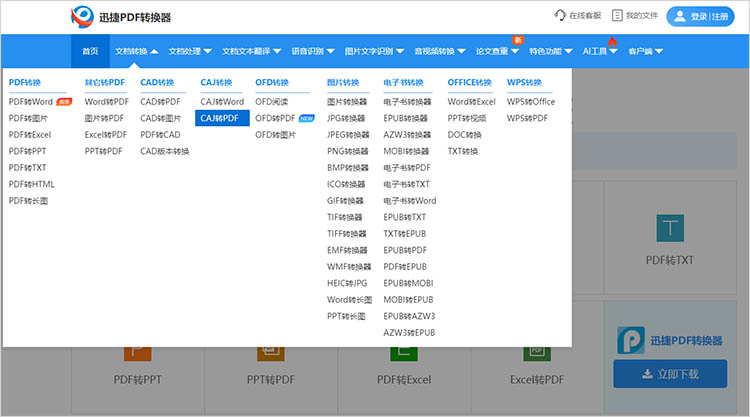Choose TXT转EPUB menu item
Viewport: 750px width, 417px height.
[x=404, y=234]
